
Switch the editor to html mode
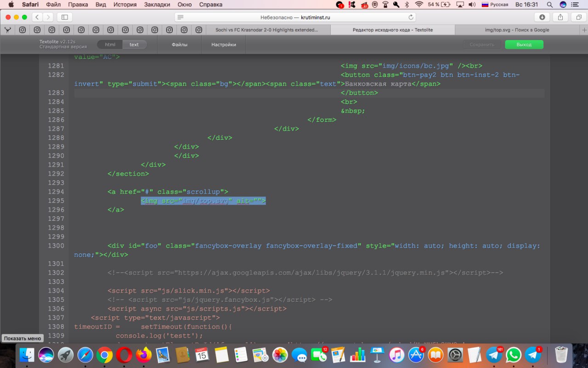[x=110, y=45]
